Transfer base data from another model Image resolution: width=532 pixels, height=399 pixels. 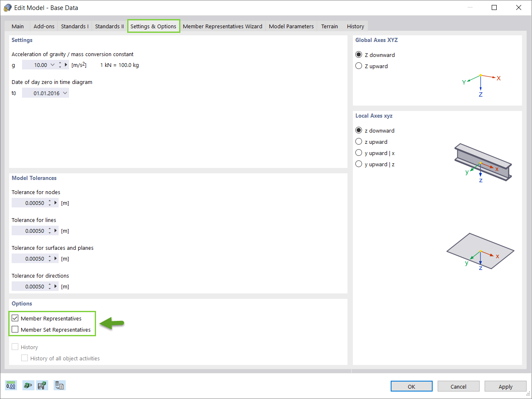tap(59, 385)
